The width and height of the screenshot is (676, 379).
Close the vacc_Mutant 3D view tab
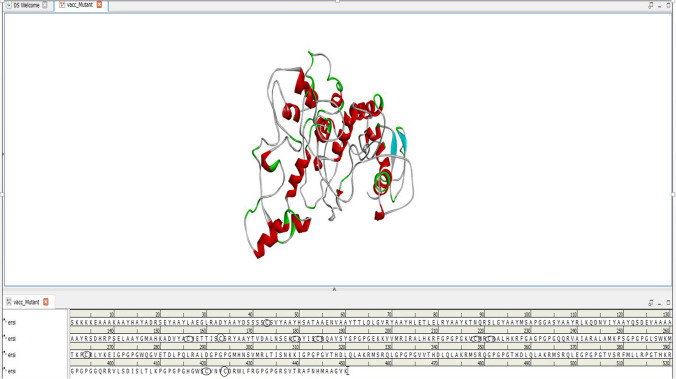pos(99,5)
